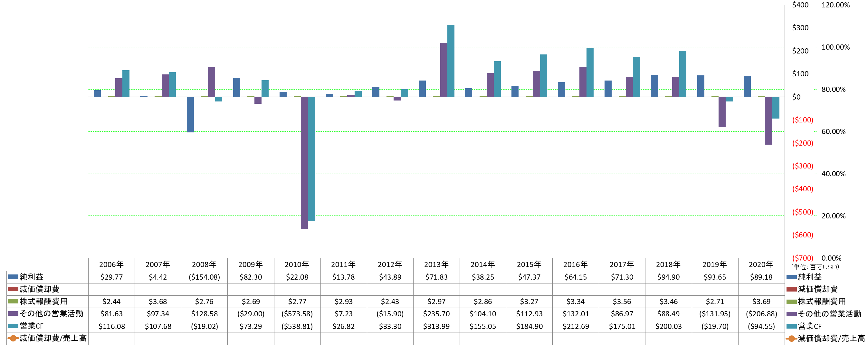Click 2013年 other operating value $235.70
This screenshot has height=345, width=868.
436,314
